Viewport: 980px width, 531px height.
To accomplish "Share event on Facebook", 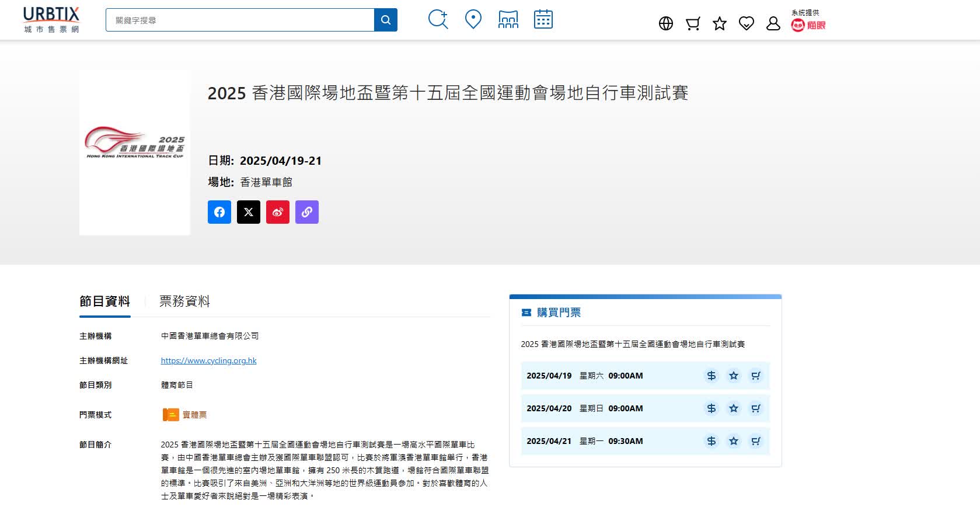I will [x=219, y=212].
